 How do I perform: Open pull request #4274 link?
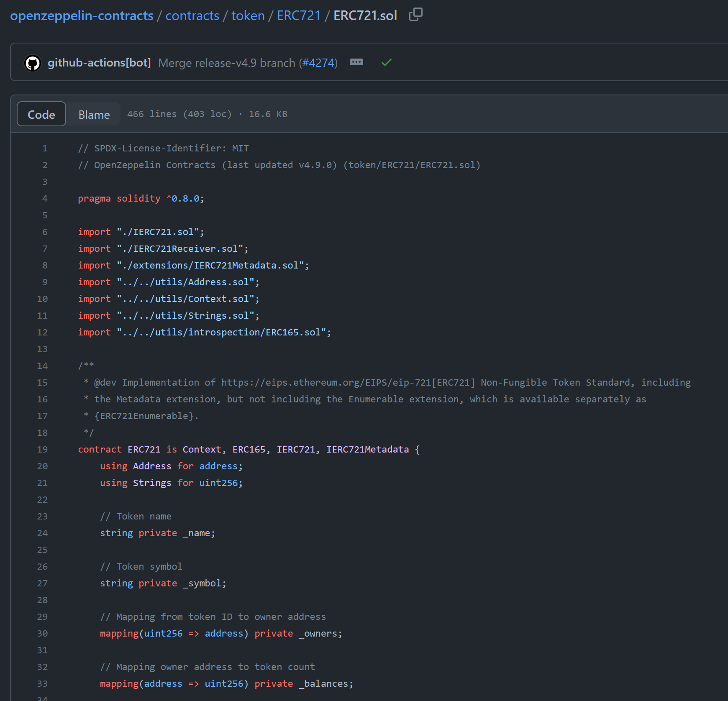pyautogui.click(x=318, y=63)
